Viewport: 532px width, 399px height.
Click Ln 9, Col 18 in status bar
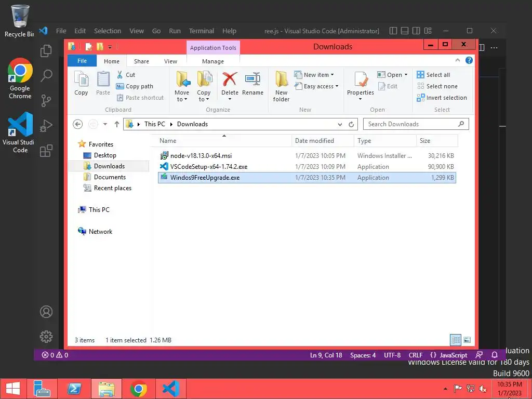(x=326, y=355)
